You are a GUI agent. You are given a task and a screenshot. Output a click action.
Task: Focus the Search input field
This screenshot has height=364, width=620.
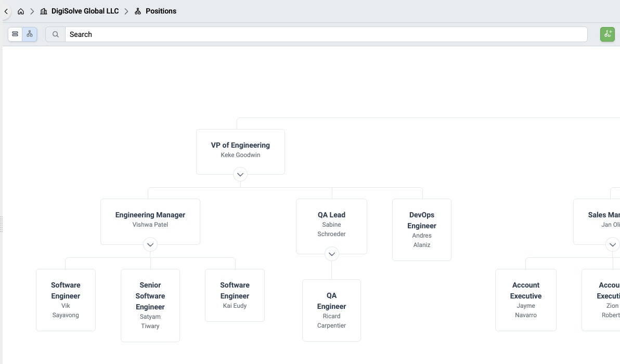[x=326, y=34]
